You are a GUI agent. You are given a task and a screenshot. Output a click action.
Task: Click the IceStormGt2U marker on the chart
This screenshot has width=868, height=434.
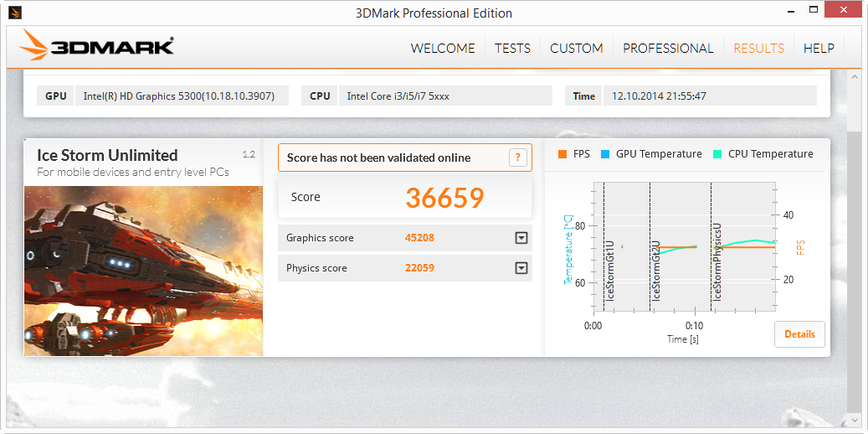pos(656,271)
